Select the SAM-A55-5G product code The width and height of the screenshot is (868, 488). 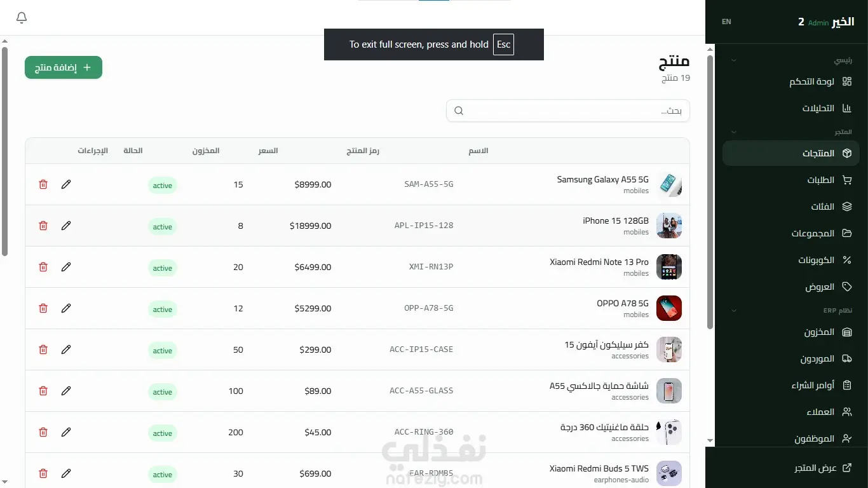click(429, 184)
